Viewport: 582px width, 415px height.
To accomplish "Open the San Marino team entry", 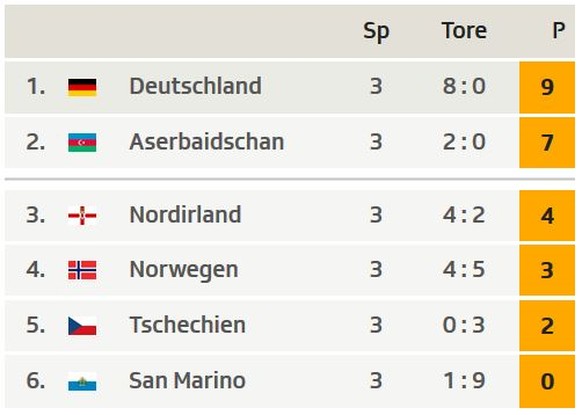I will 187,380.
